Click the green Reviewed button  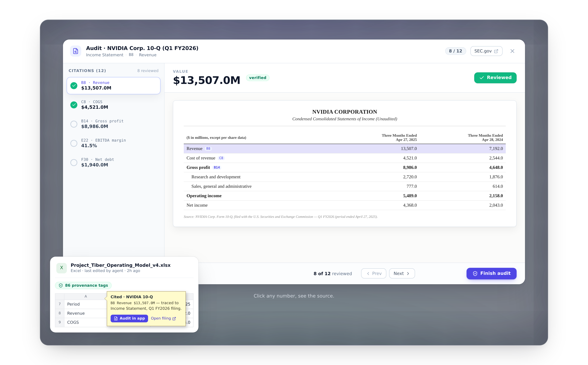pos(495,77)
